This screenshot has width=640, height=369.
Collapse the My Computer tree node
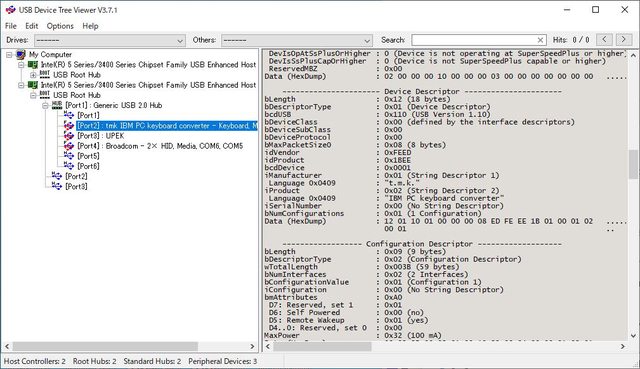(x=9, y=55)
